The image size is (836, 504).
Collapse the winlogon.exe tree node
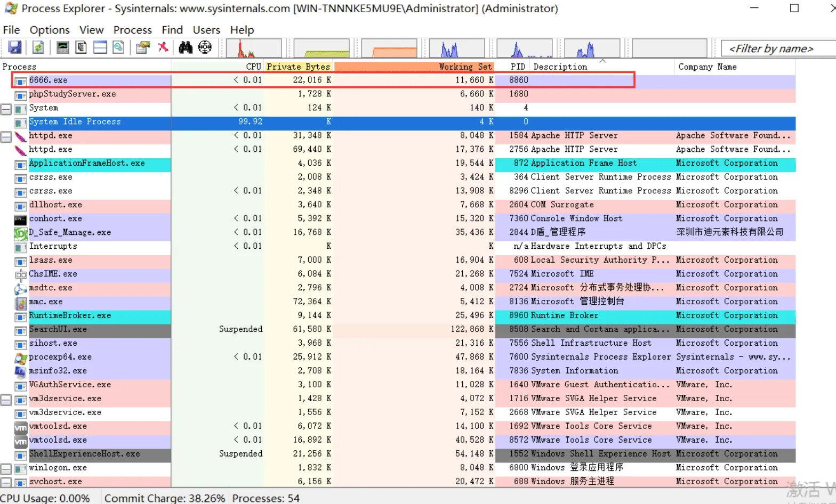[6, 469]
